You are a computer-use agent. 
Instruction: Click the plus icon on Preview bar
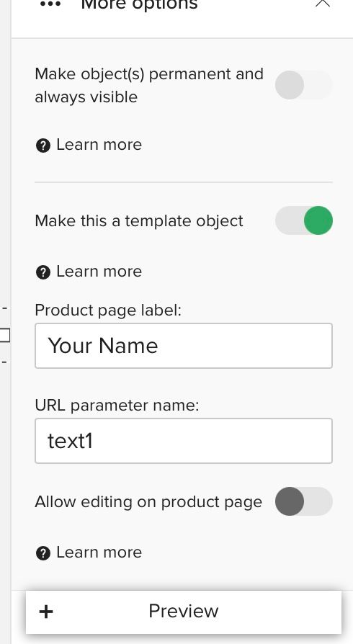click(46, 612)
